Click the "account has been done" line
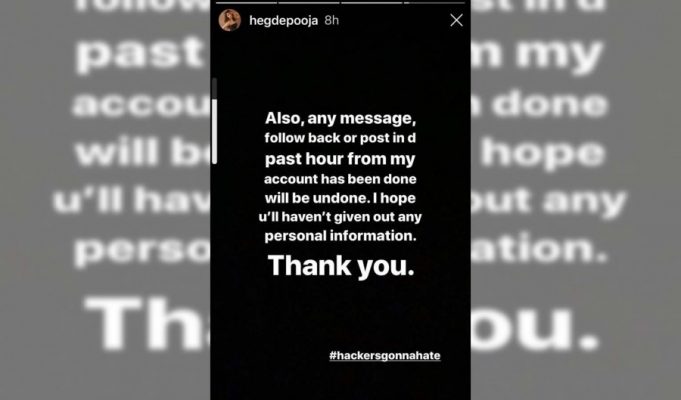This screenshot has height=400, width=681. 340,179
